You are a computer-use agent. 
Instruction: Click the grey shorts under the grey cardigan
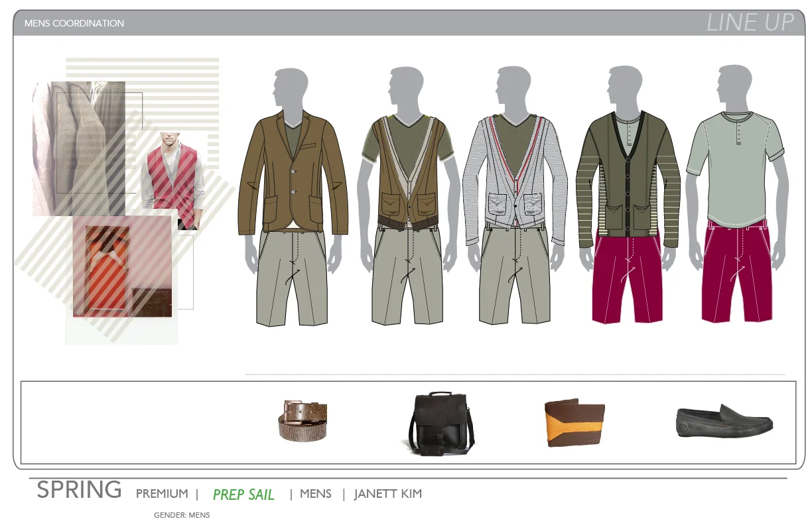coord(516,276)
